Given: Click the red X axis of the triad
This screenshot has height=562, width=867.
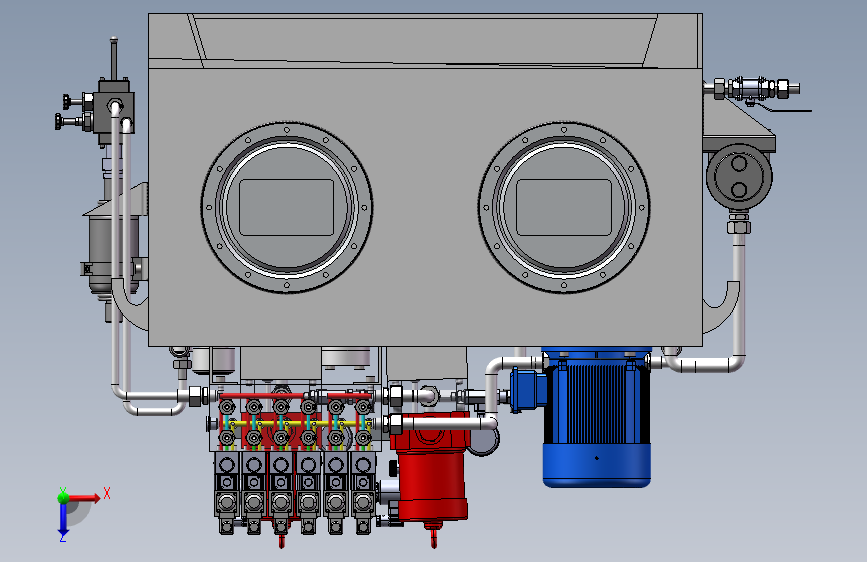Looking at the screenshot, I should pyautogui.click(x=84, y=498).
